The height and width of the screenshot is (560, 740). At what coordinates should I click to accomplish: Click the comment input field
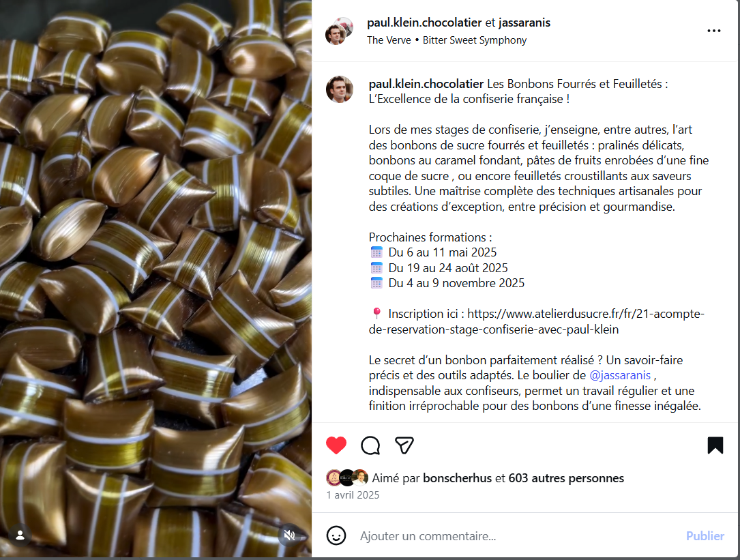pos(518,536)
